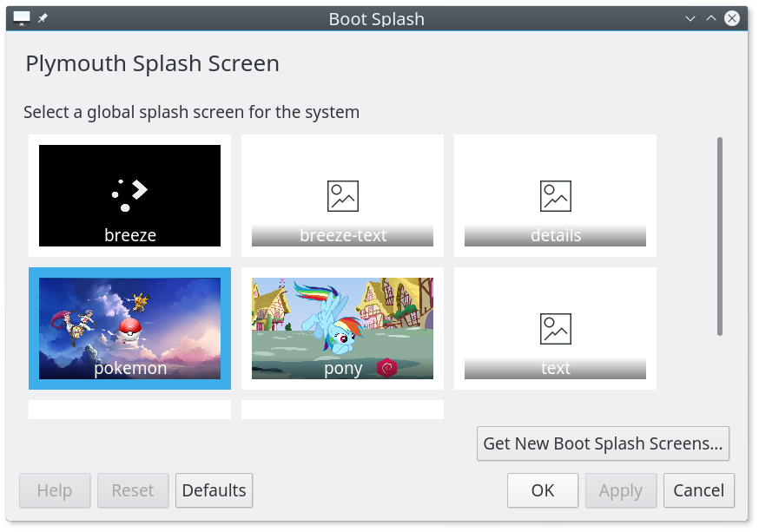This screenshot has width=759, height=532.
Task: Pick the pokemon splash screen
Action: 129,328
